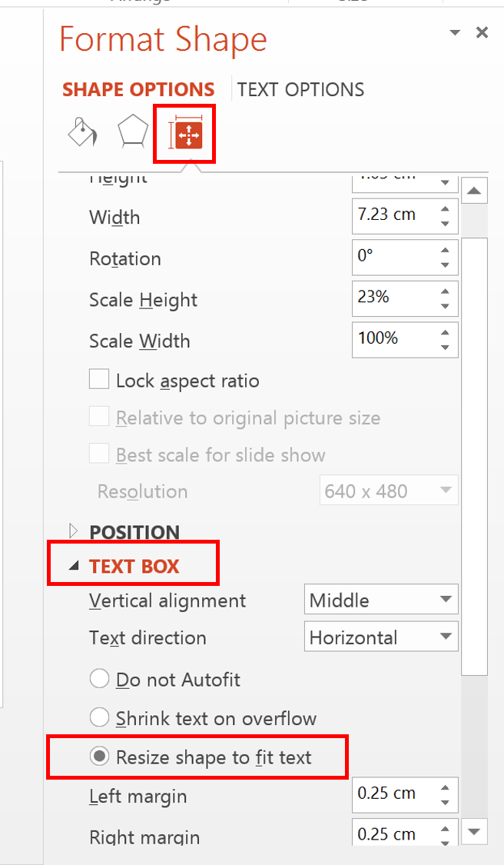
Task: Expand the POSITION section
Action: click(x=74, y=531)
